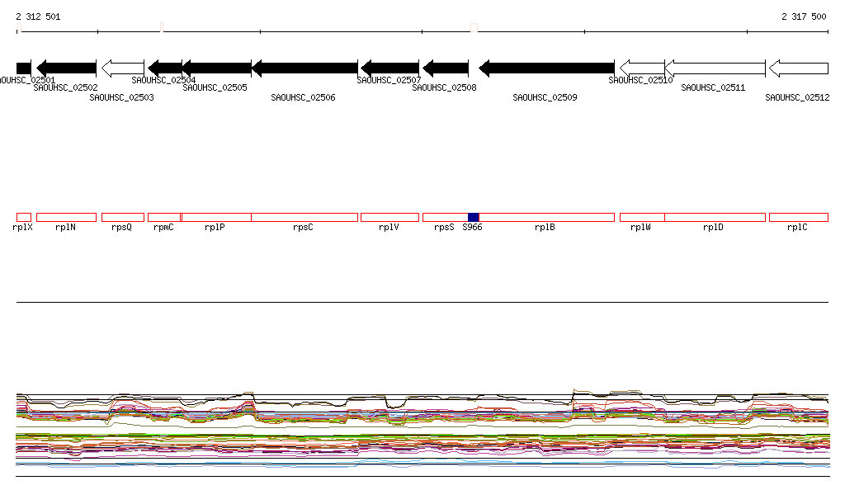The width and height of the screenshot is (845, 504).
Task: Select the white SAOUHSC_02503 gene arrow
Action: tap(123, 68)
